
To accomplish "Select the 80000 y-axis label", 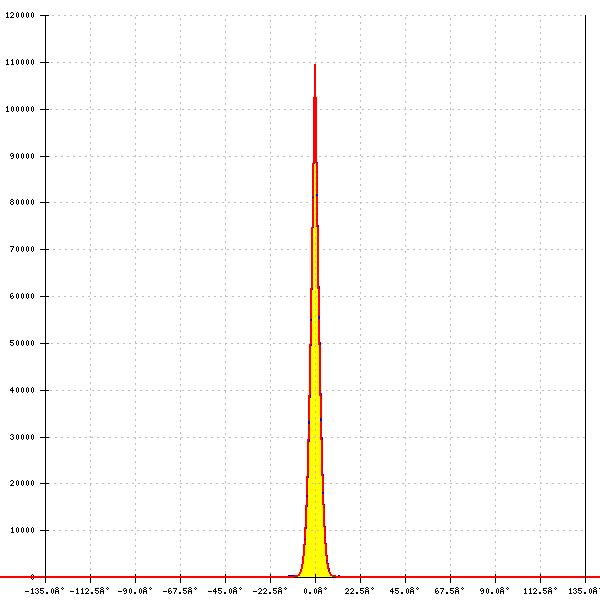I will (22, 202).
